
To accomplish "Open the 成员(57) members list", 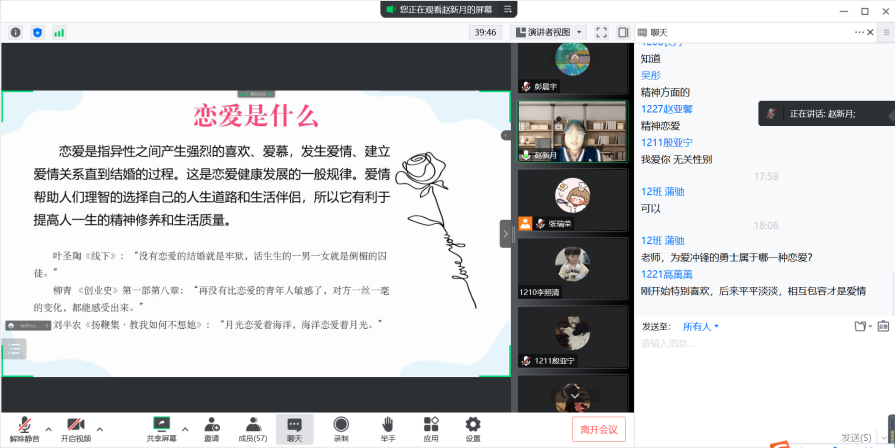I will [253, 430].
